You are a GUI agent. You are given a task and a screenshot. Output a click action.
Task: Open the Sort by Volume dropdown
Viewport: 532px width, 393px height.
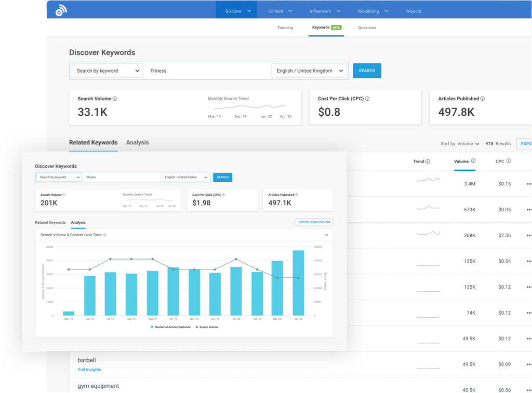460,144
